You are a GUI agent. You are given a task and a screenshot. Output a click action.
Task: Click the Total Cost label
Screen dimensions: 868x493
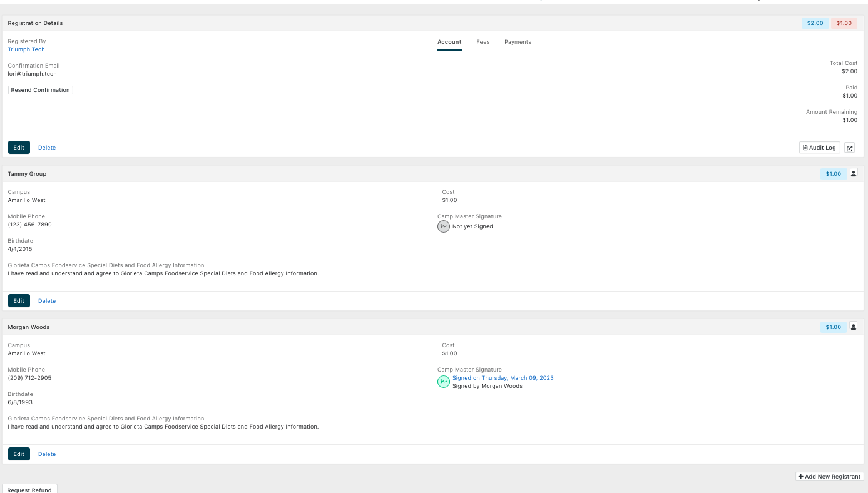(x=844, y=63)
